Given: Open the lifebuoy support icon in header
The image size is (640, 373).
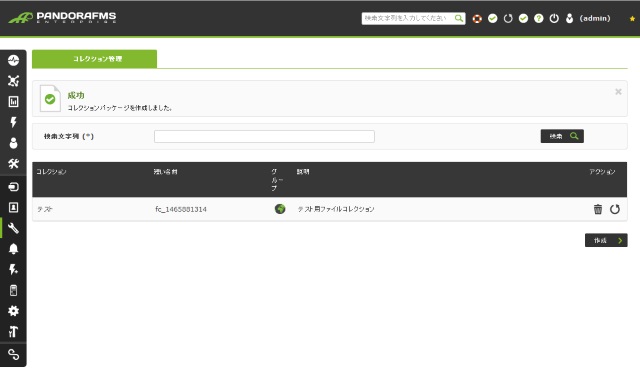Looking at the screenshot, I should pos(477,18).
